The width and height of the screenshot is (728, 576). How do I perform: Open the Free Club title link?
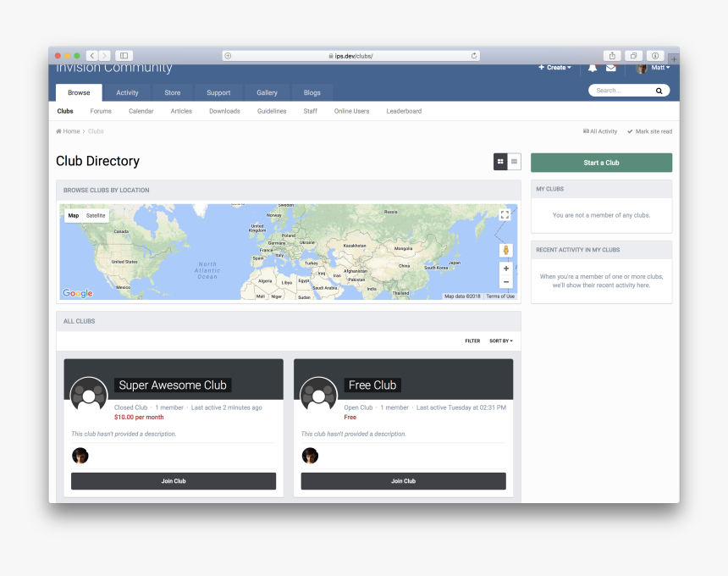(372, 385)
